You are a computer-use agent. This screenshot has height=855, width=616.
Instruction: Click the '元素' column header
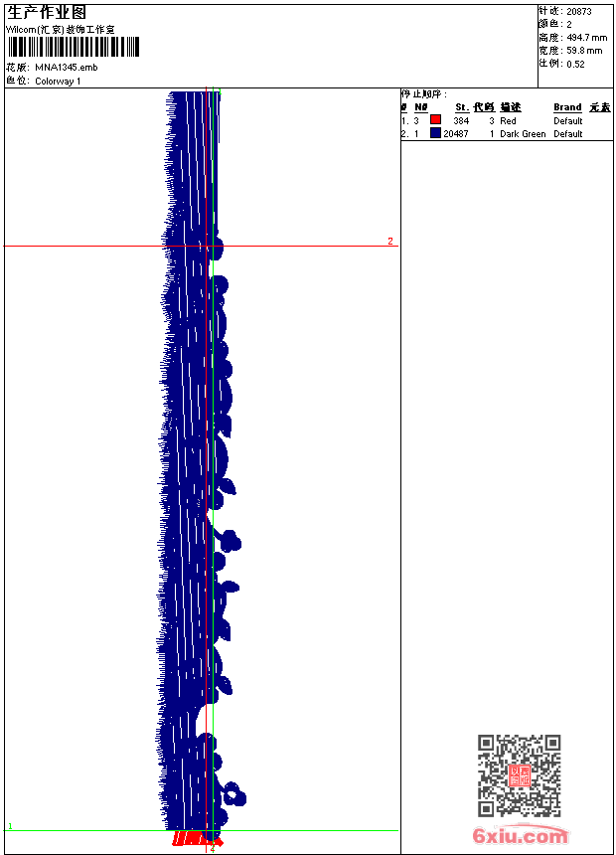click(600, 107)
